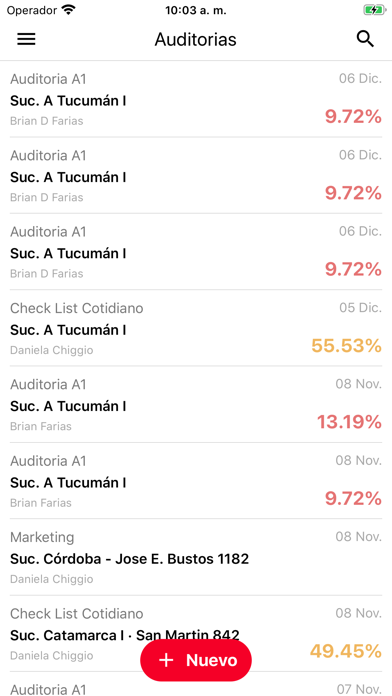Screen dimensions: 392x696
Task: Open the Marketing audit for Suc. Córdoba
Action: tap(196, 557)
